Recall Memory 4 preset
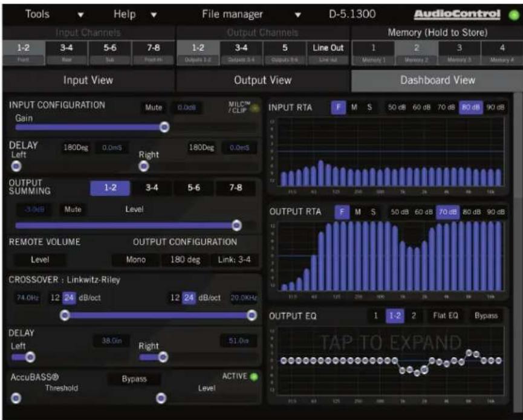Viewport: 523px width, 420px height. 502,53
